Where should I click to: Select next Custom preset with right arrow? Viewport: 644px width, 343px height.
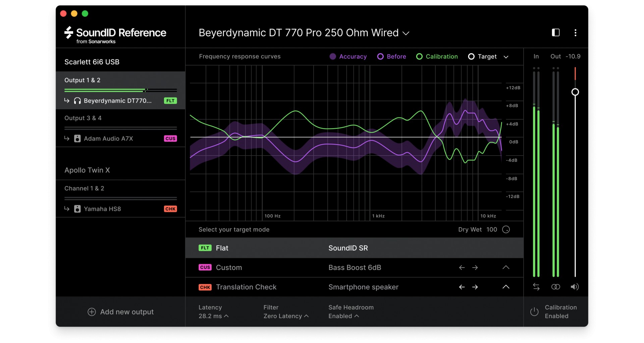point(475,268)
